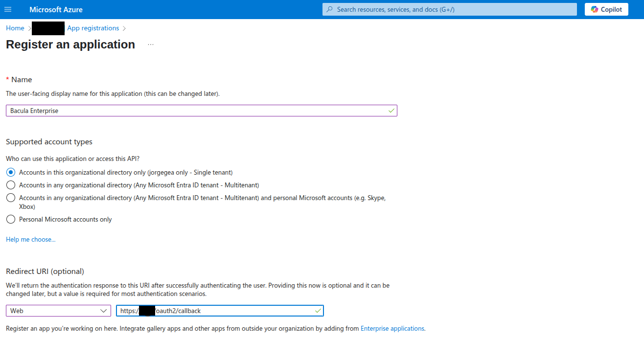Screen dimensions: 644x340
Task: Expand the Web platform dropdown
Action: (59, 311)
